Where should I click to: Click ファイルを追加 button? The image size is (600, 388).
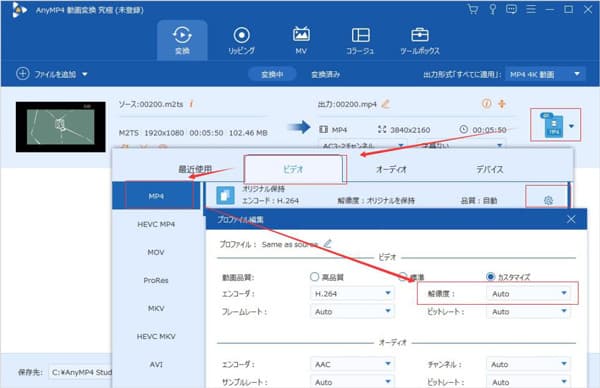(x=46, y=74)
